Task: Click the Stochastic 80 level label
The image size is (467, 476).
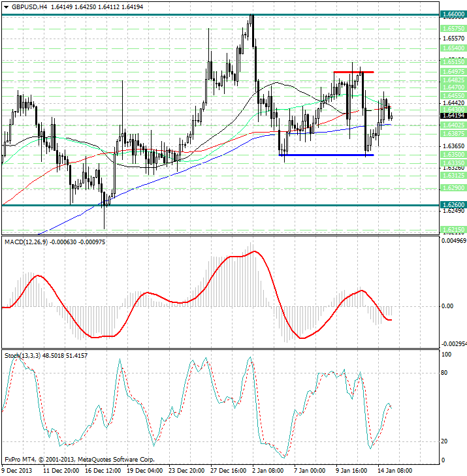Action: tap(444, 372)
